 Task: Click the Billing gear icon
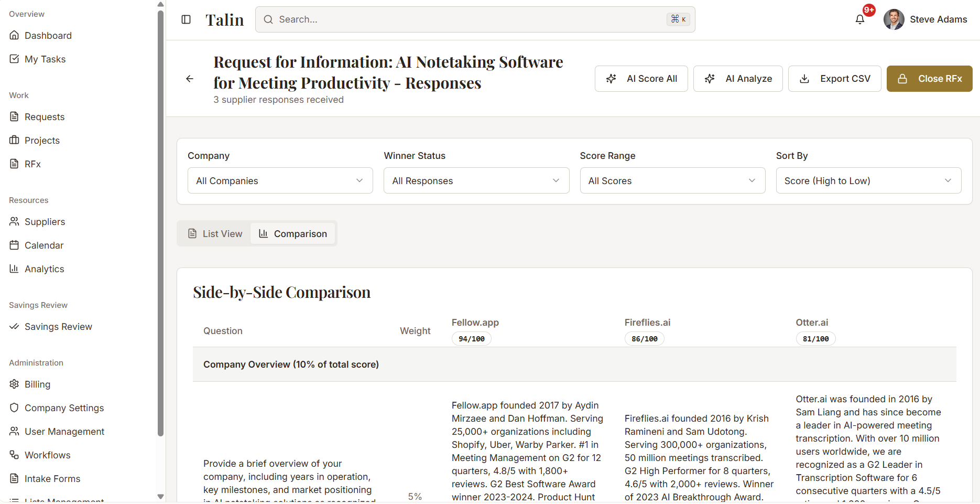14,384
